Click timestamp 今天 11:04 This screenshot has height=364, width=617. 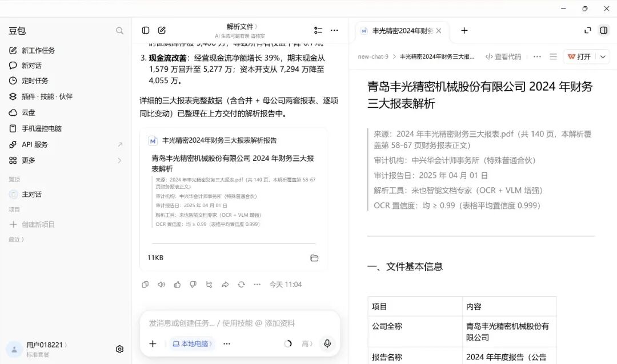285,284
